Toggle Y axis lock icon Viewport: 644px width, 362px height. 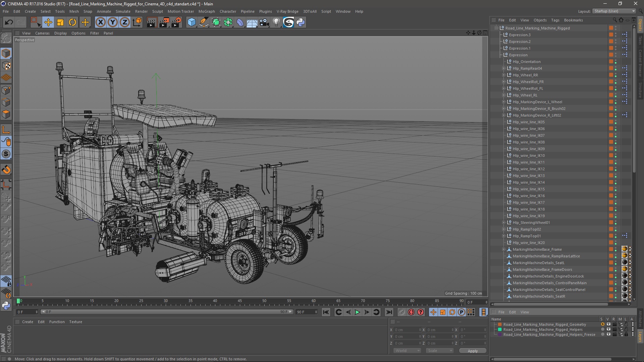tap(113, 22)
